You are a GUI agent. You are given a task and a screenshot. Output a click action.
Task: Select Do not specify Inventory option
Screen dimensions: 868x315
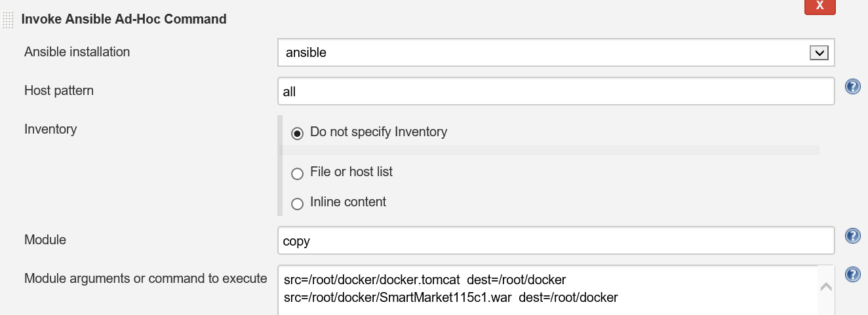click(x=298, y=134)
